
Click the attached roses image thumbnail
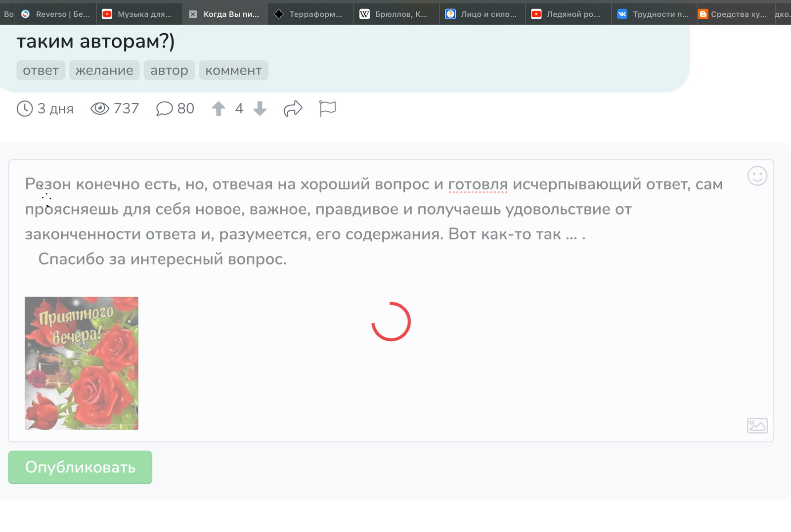coord(82,363)
